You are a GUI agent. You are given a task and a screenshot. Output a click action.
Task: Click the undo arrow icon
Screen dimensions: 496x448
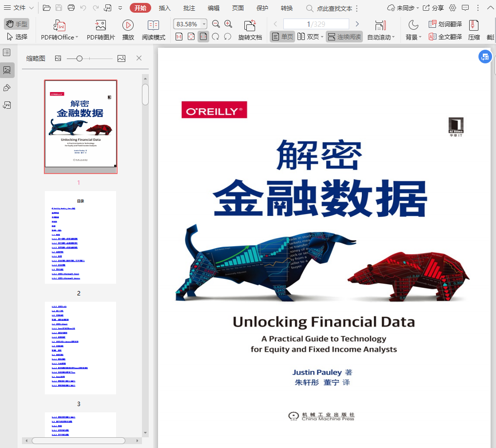(x=83, y=8)
